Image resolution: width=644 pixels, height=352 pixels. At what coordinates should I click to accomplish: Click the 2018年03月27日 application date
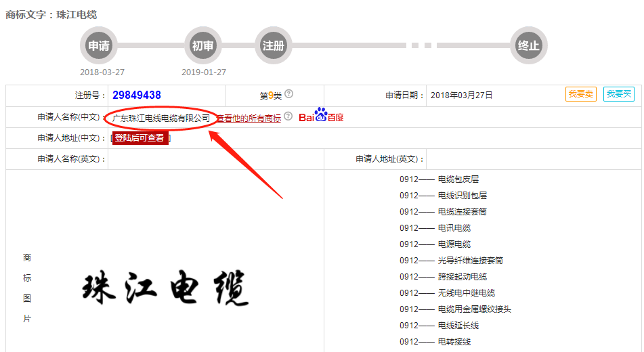tap(462, 95)
